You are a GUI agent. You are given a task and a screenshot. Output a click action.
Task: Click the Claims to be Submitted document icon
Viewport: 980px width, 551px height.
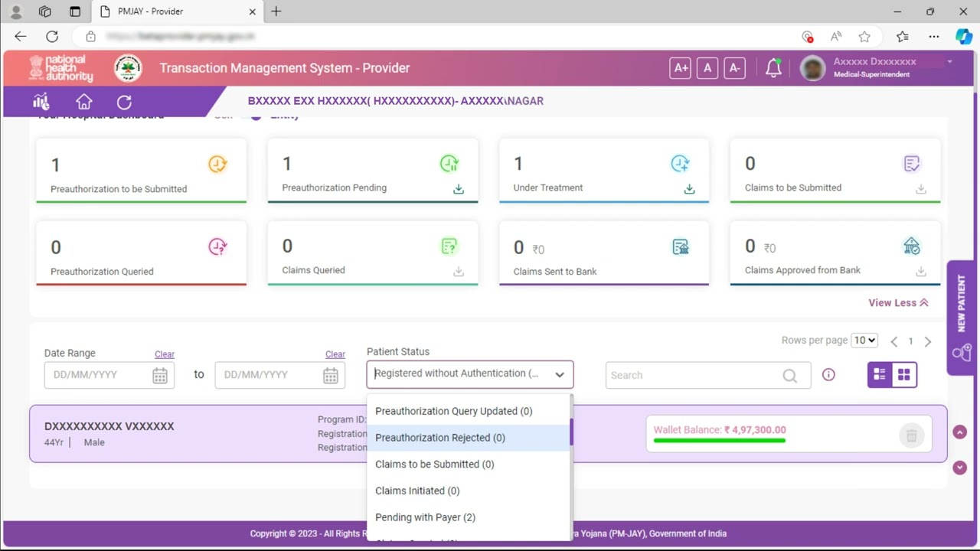911,163
